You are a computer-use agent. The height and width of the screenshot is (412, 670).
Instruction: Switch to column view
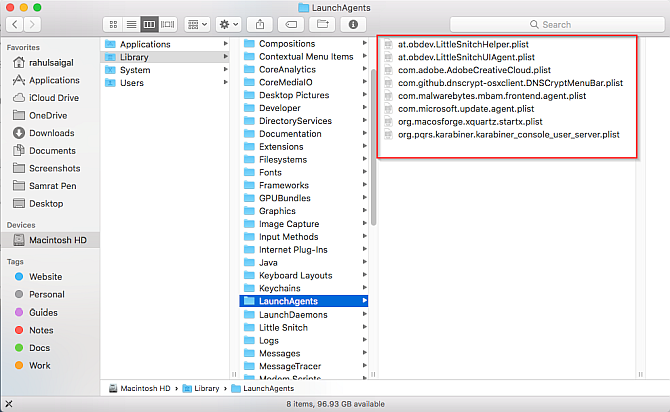click(x=149, y=24)
